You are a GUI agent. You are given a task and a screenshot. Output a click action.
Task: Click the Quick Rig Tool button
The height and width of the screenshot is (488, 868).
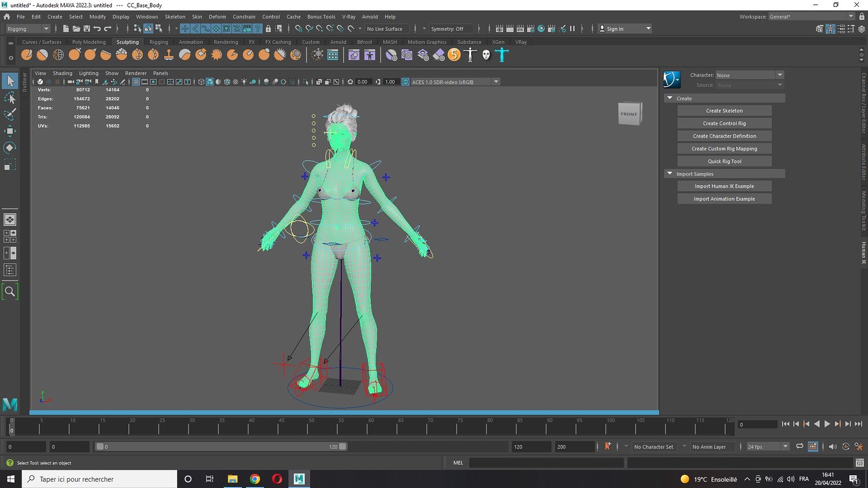724,161
